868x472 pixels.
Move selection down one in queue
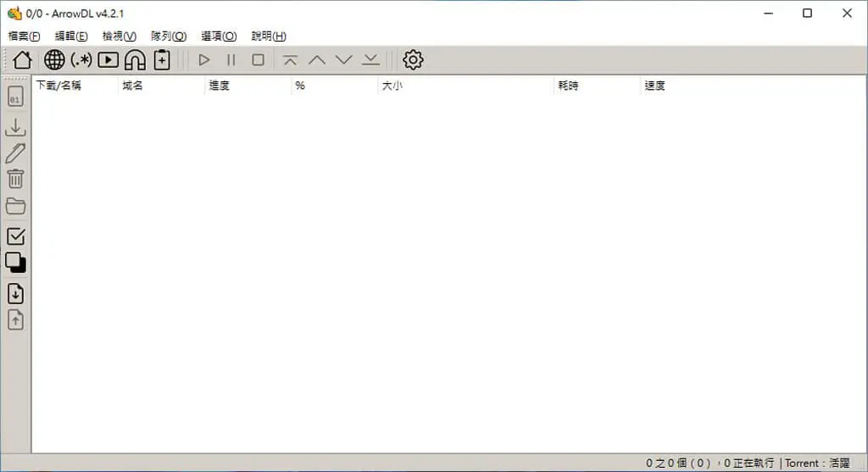click(x=344, y=60)
